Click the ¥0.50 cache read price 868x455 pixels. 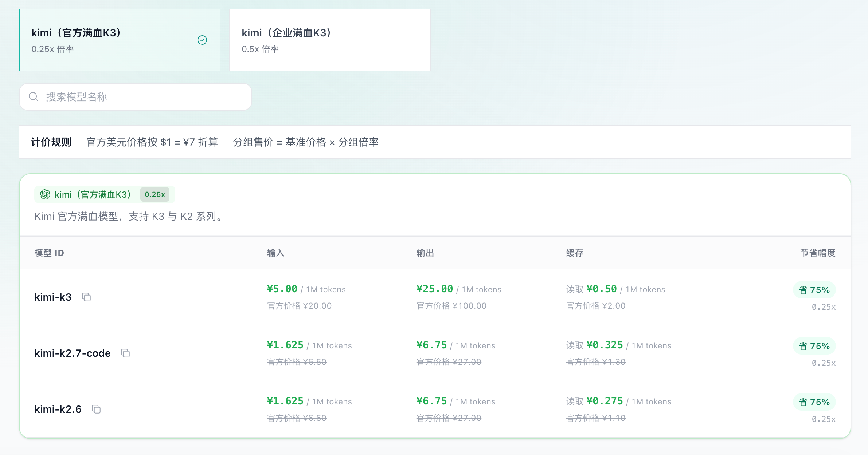[x=602, y=289]
